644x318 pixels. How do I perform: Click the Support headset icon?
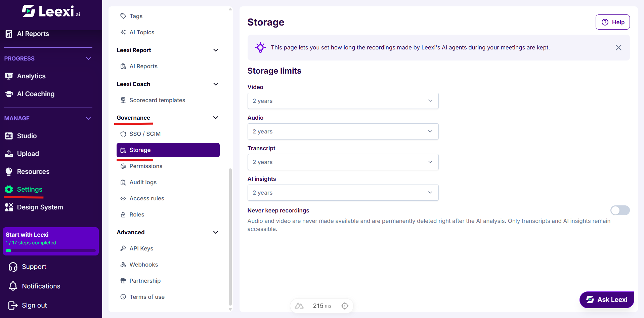13,267
